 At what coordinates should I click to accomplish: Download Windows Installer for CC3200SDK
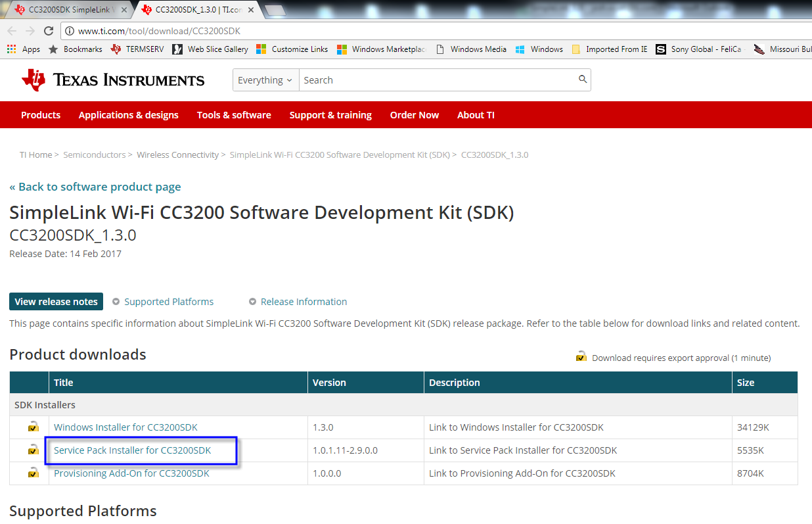[125, 427]
